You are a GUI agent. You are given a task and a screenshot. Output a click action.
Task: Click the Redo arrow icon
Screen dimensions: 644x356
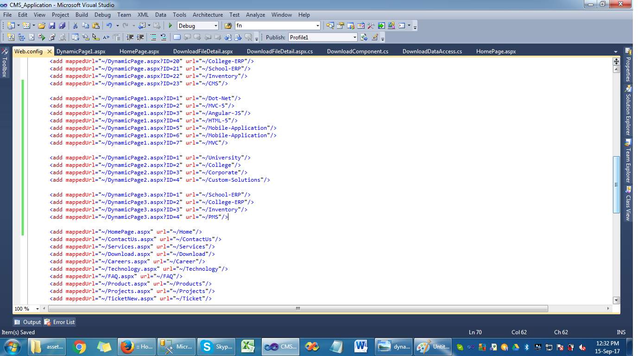(126, 26)
